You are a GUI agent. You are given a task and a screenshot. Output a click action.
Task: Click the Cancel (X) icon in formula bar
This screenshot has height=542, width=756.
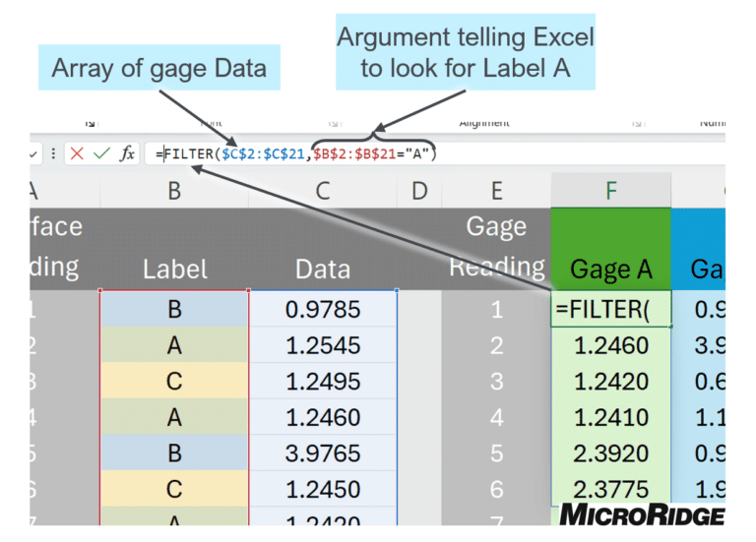tap(78, 153)
